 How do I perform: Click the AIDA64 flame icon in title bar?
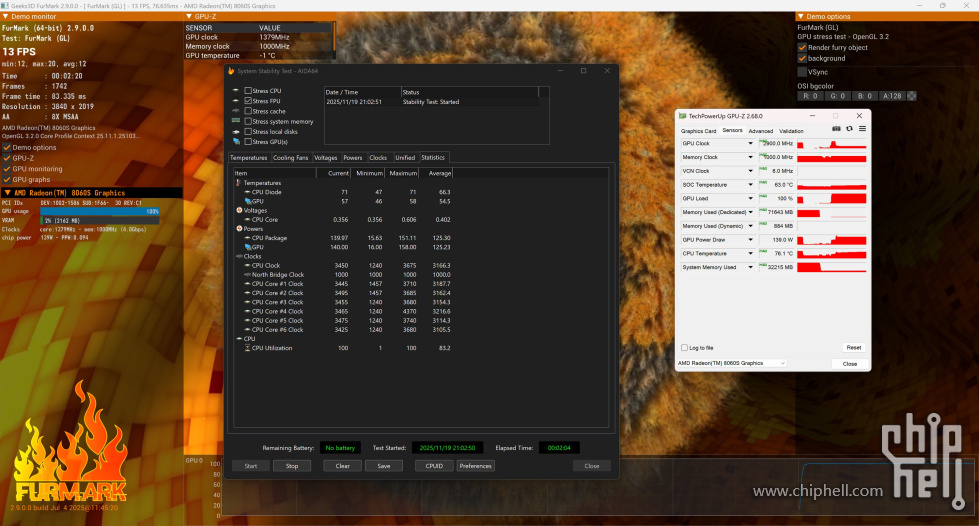[x=231, y=72]
